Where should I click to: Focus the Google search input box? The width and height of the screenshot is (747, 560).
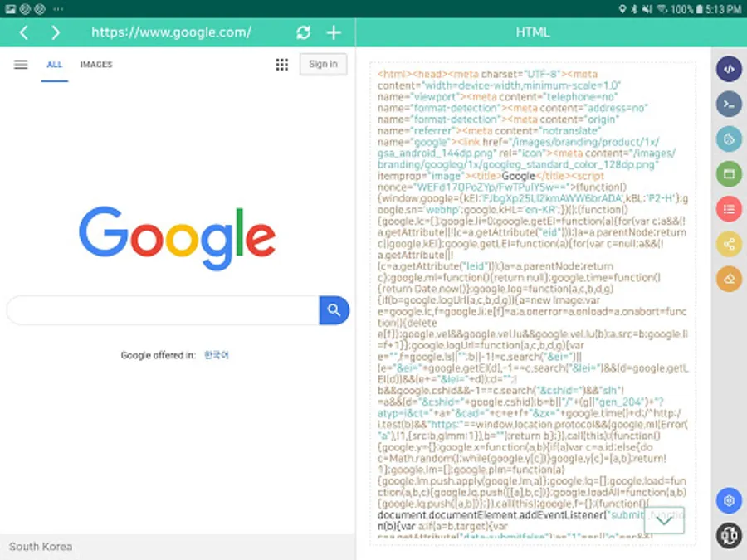click(x=163, y=310)
